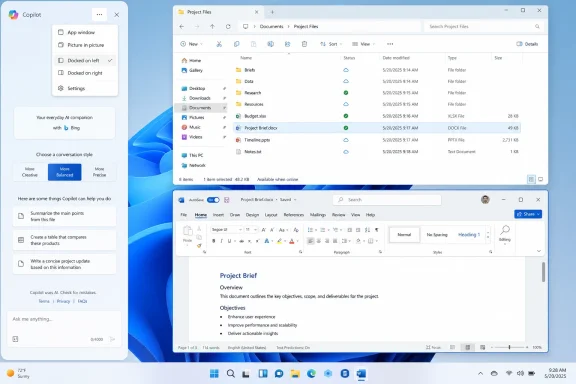Select More Balanced conversation style
The width and height of the screenshot is (576, 384).
tap(65, 172)
